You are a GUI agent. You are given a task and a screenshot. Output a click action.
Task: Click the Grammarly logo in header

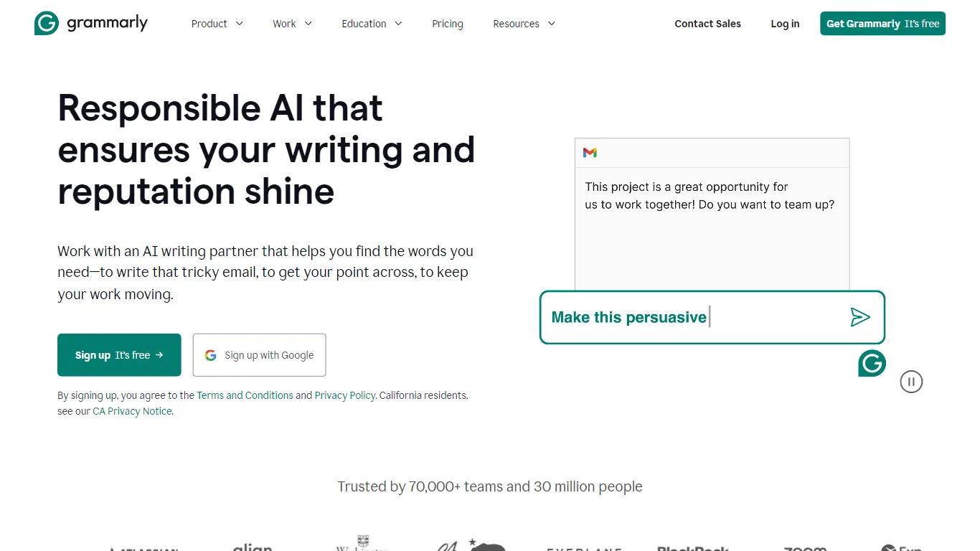pos(91,24)
